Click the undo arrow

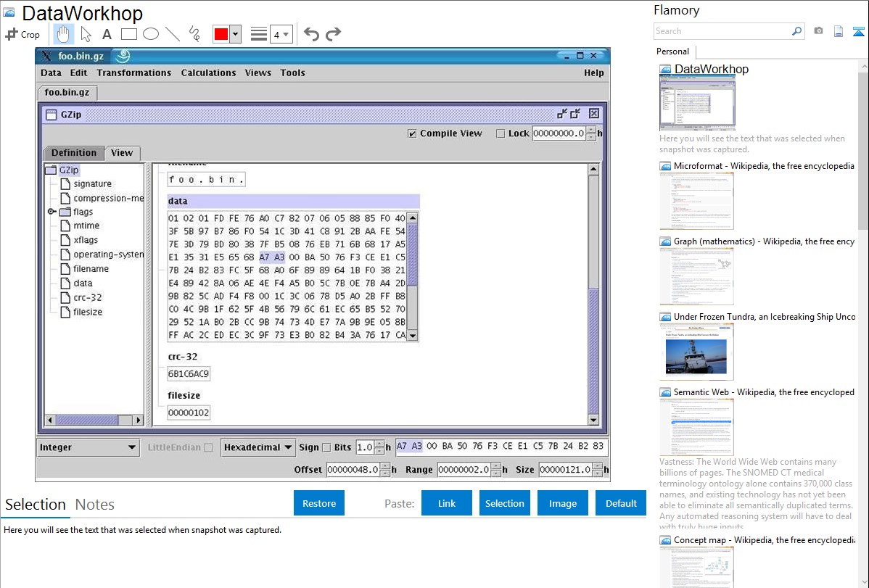click(311, 34)
